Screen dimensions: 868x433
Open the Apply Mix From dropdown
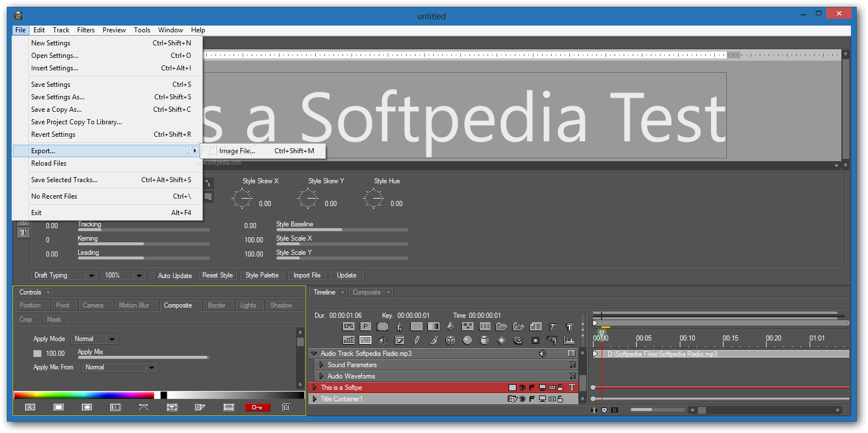click(x=120, y=367)
